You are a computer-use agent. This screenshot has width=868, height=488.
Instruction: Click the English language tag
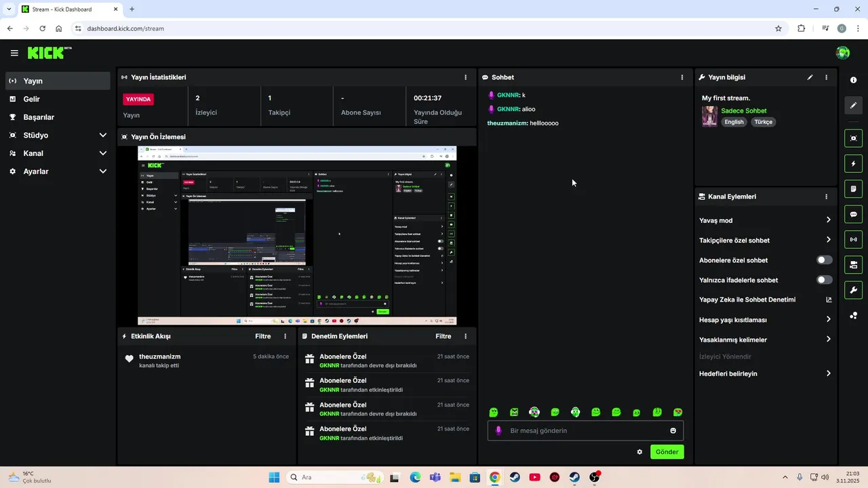tap(734, 122)
